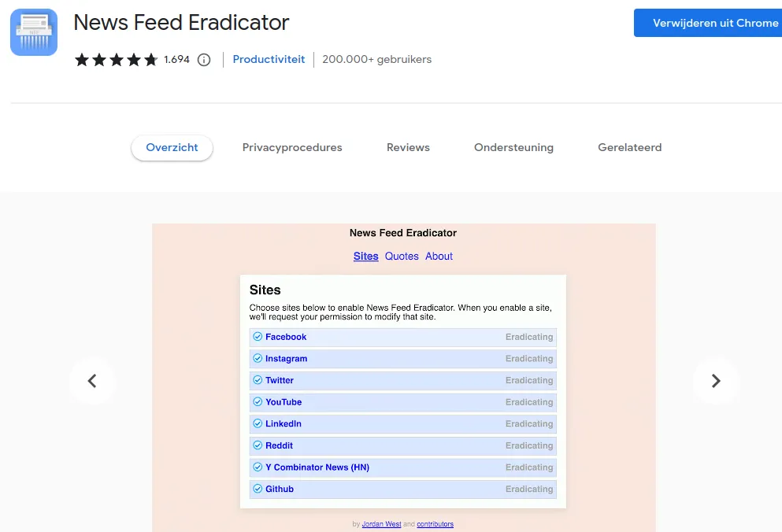Click the YouTube checkmark icon
782x532 pixels.
pos(258,402)
